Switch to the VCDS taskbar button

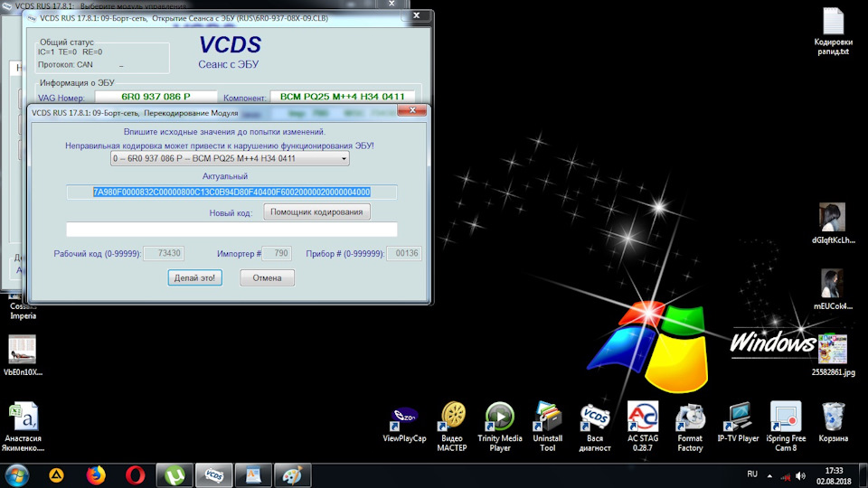click(x=213, y=475)
